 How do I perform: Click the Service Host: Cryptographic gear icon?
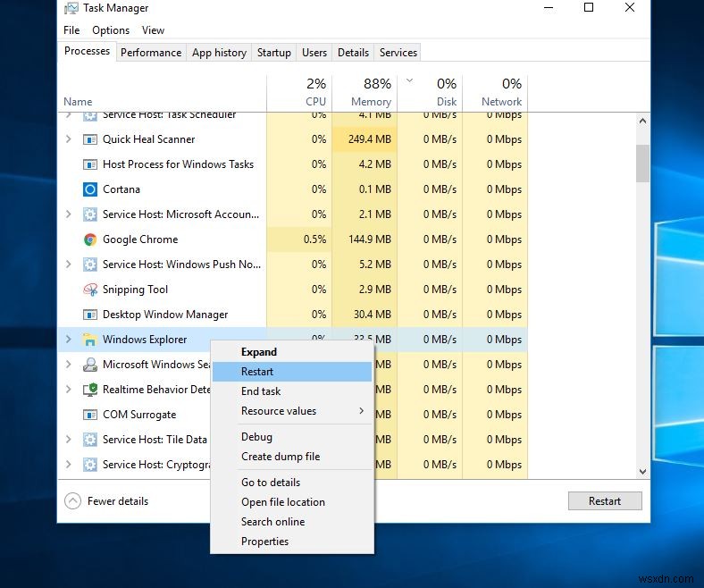pos(90,465)
